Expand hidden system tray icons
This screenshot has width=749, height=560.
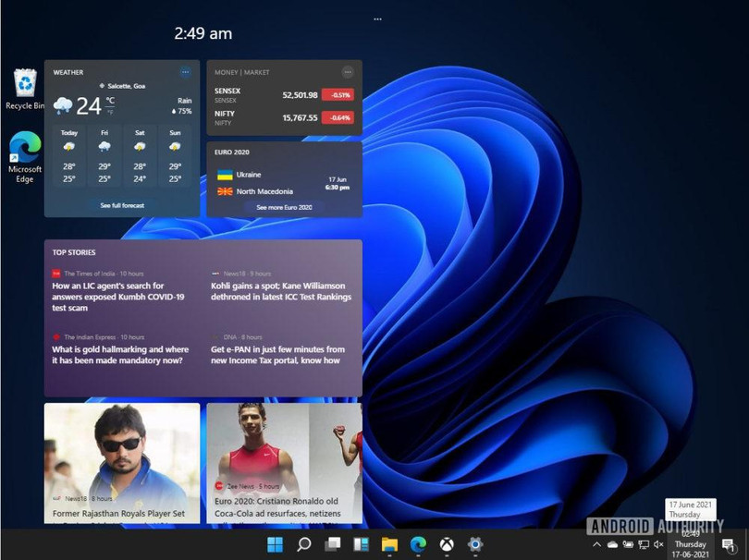click(596, 544)
